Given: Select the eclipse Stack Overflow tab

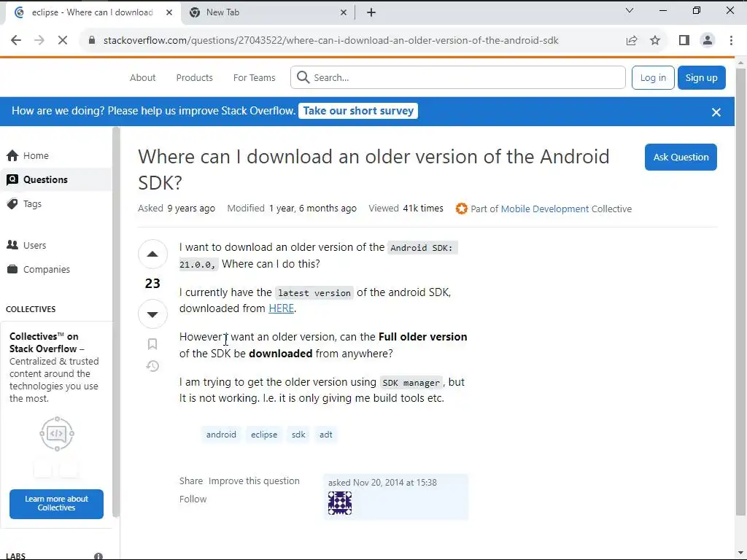Looking at the screenshot, I should 93,13.
